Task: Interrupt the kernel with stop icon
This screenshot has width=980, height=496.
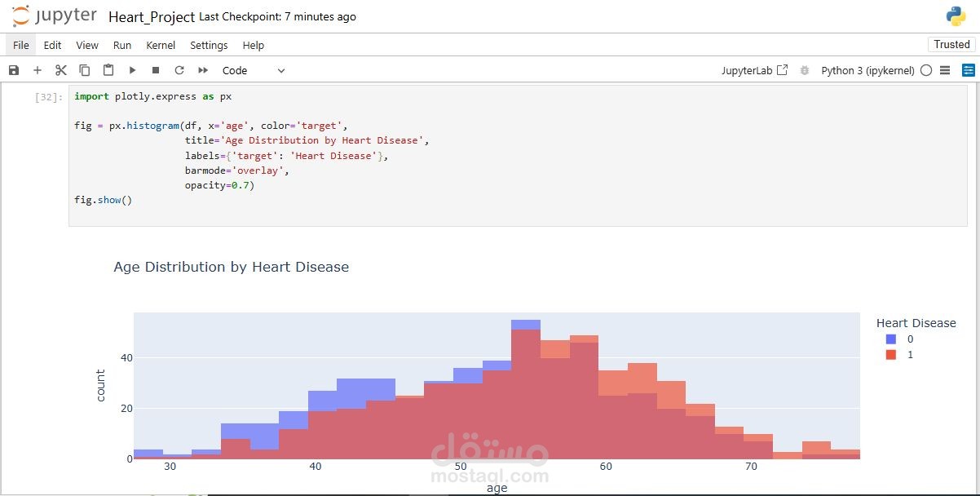Action: pyautogui.click(x=156, y=70)
